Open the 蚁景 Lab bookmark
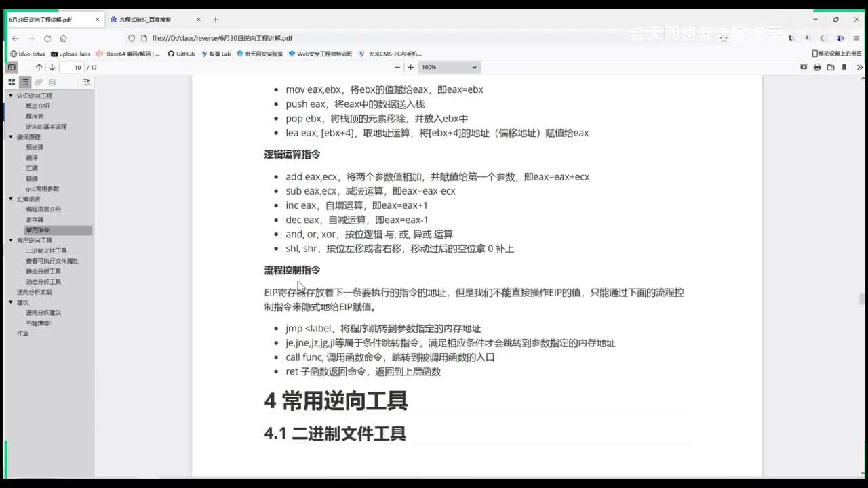 tap(216, 54)
